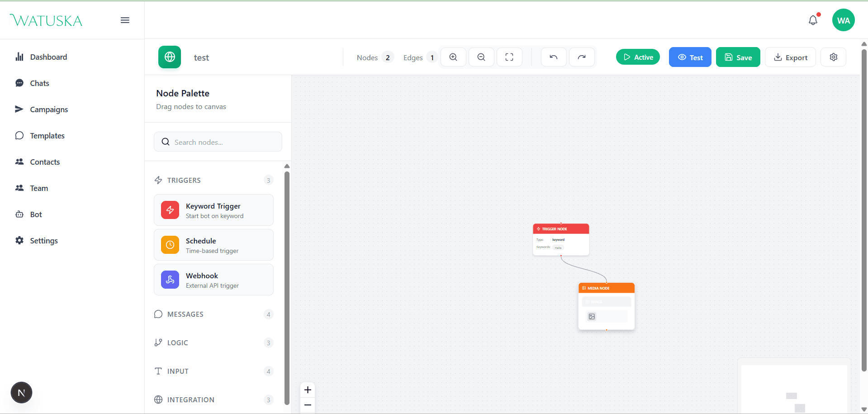Click the canvas plus zoom control
This screenshot has height=414, width=868.
[x=308, y=390]
